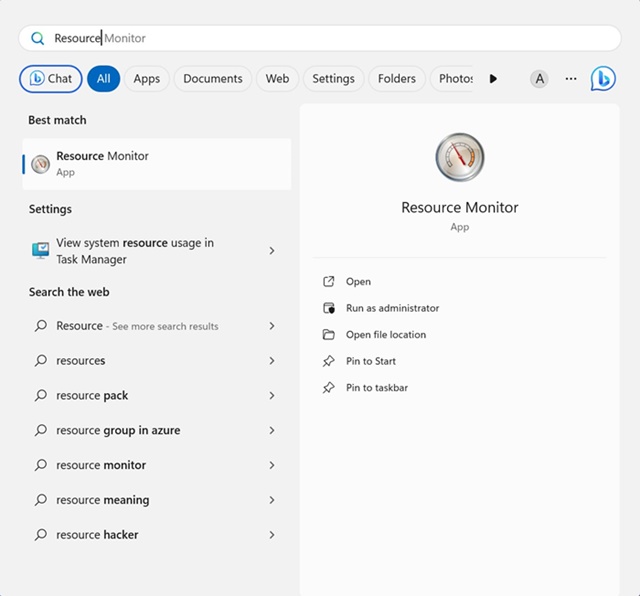Click the Open external-link icon
Viewport: 640px width, 596px height.
(329, 282)
